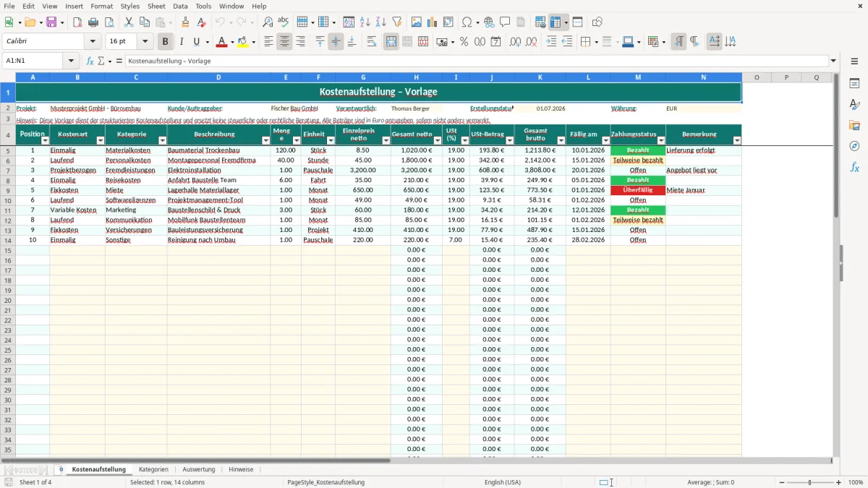Open headers and footers dialog
The image size is (868, 488).
pos(521,22)
